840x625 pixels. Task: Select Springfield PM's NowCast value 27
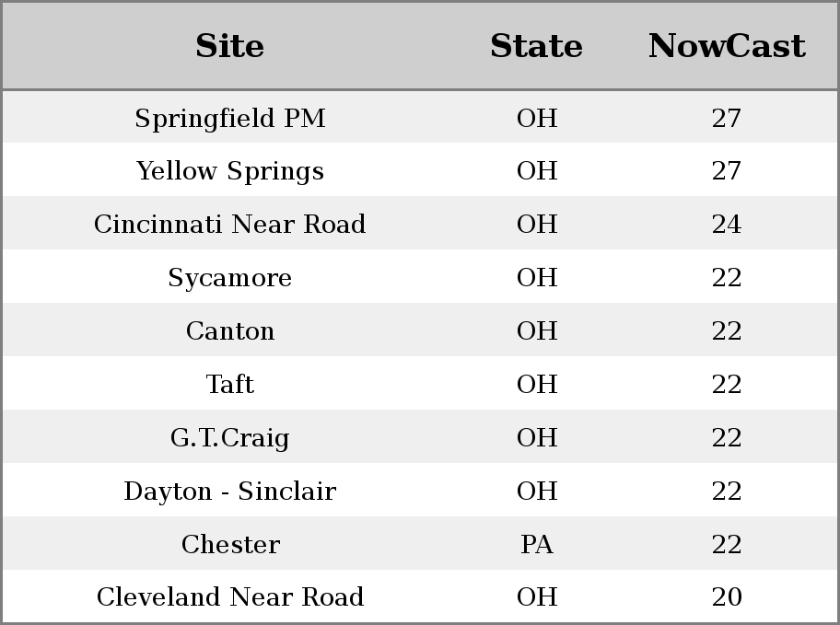tap(727, 118)
